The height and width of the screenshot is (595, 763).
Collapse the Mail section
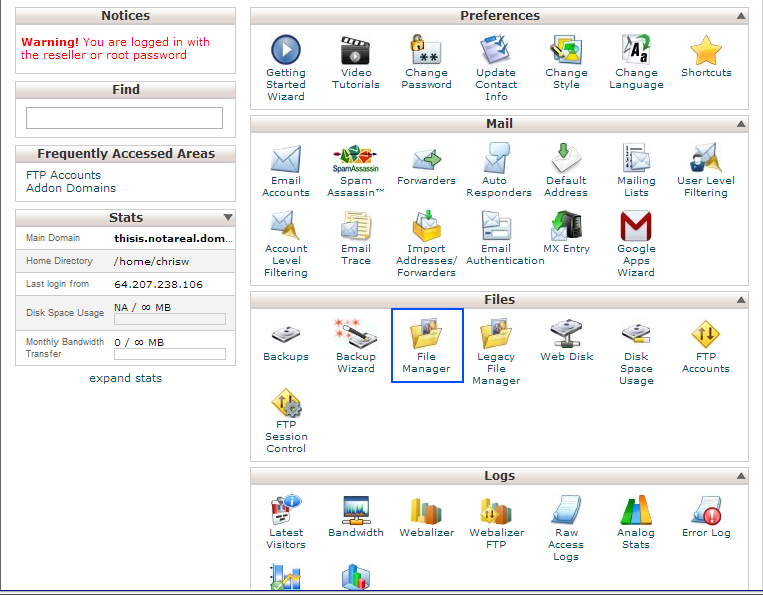[x=741, y=124]
